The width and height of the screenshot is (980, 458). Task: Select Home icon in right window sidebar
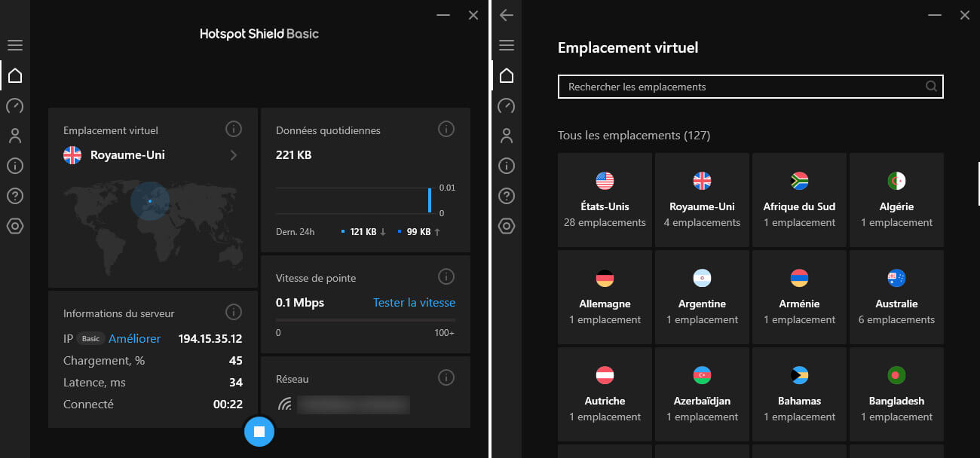(x=507, y=75)
